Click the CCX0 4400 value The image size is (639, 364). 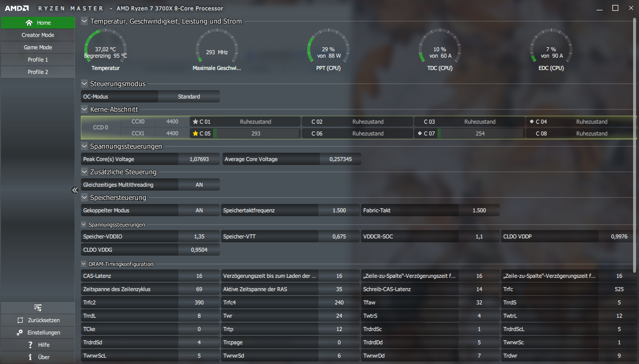coord(172,122)
